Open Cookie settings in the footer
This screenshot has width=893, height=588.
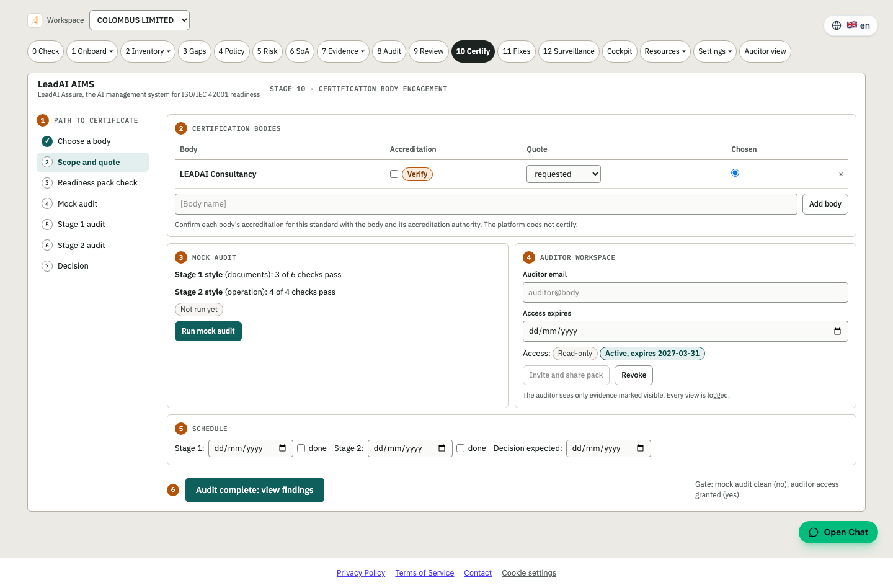tap(529, 573)
